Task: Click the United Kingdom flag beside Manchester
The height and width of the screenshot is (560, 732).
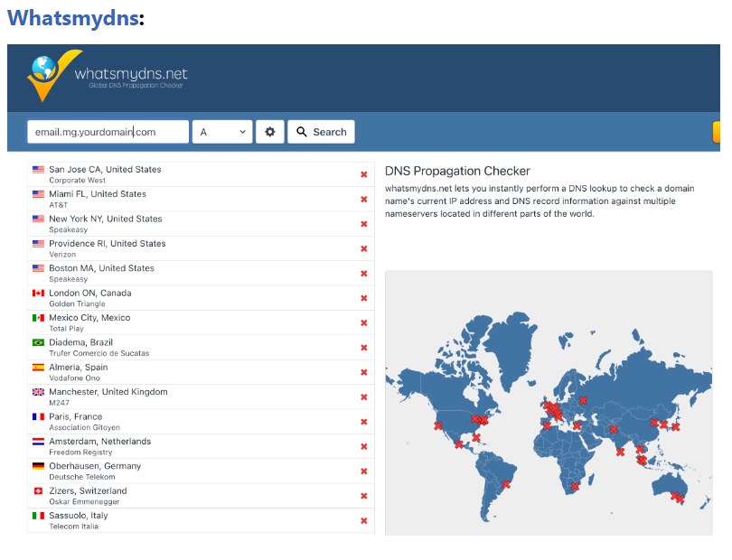Action: [x=38, y=392]
